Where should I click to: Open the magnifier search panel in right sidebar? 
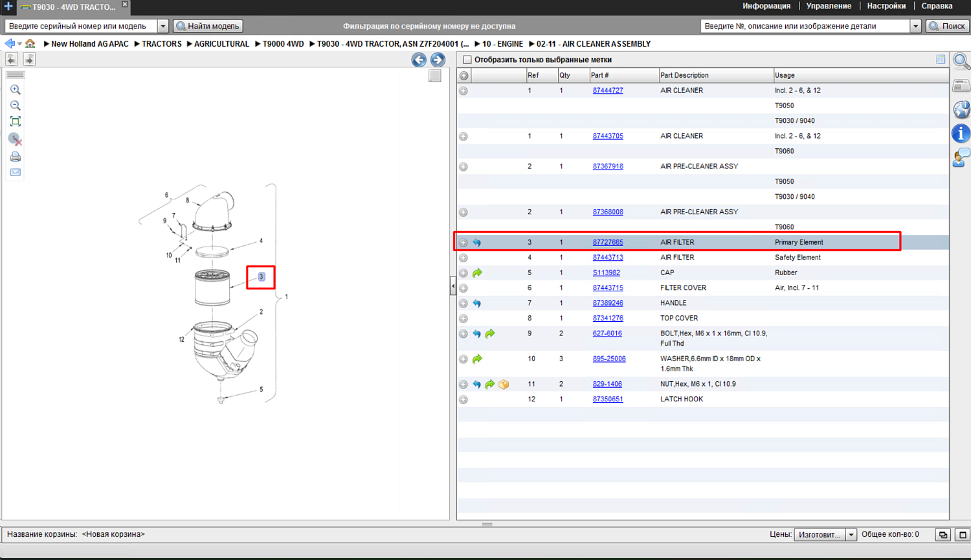click(x=961, y=62)
